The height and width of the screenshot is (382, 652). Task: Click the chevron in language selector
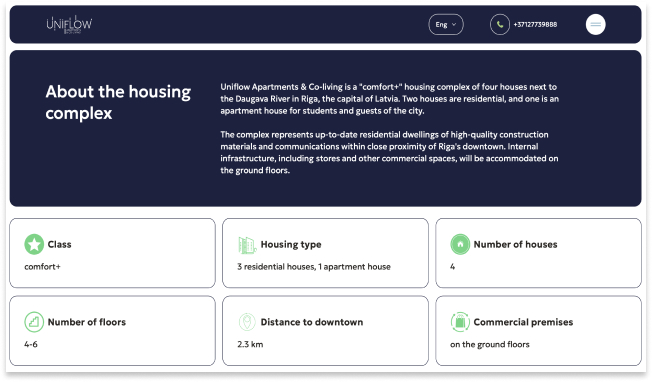coord(454,25)
